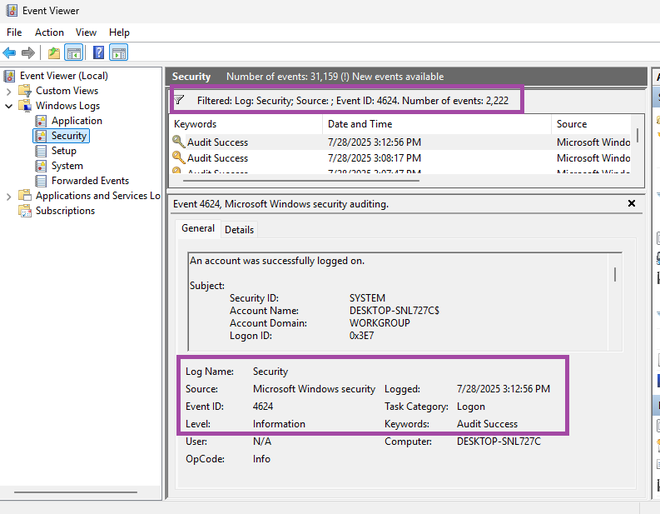The width and height of the screenshot is (660, 514).
Task: Click the Event Viewer title bar app icon
Action: point(11,11)
